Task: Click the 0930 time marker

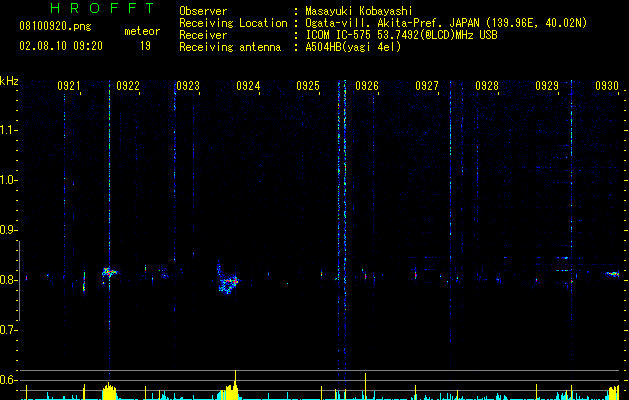Action: (607, 86)
